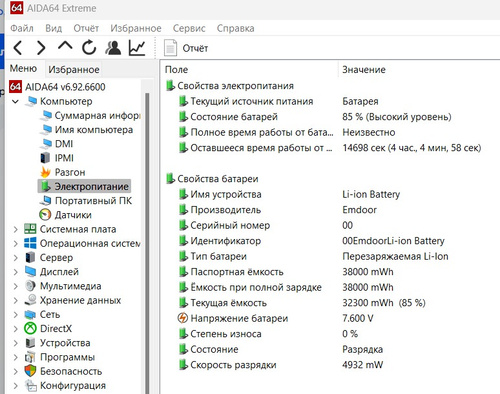
Task: Click the DirectX Xbox icon
Action: [x=30, y=329]
